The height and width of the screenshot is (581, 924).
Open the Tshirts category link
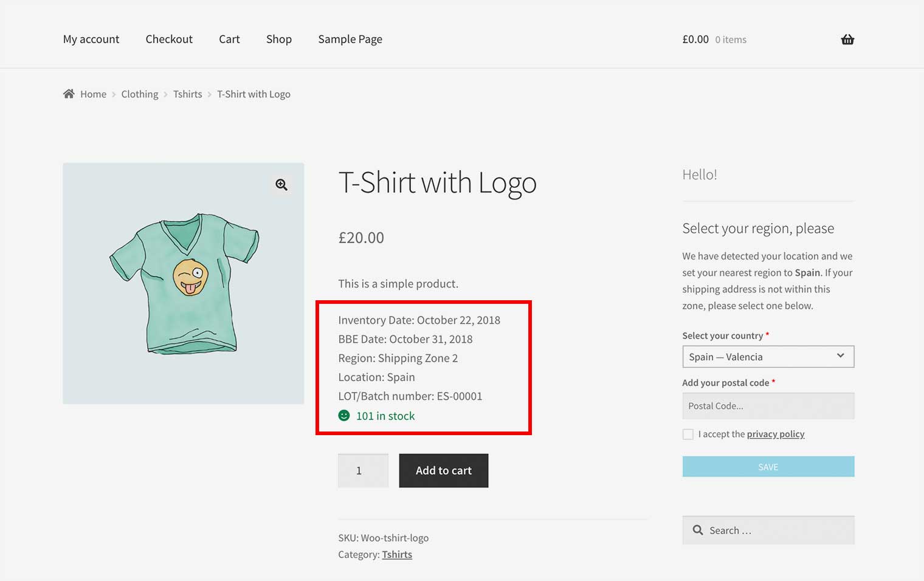coord(397,554)
